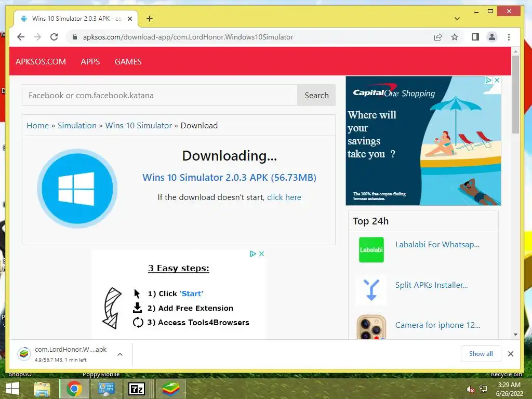
Task: Click the Access Tools4Browsers refresh icon
Action: point(138,322)
